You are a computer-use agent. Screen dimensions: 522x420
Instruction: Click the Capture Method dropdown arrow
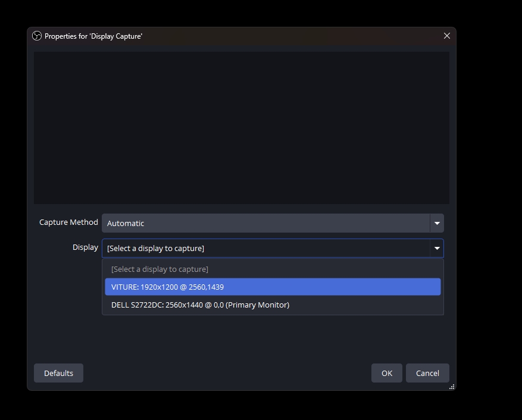tap(437, 223)
